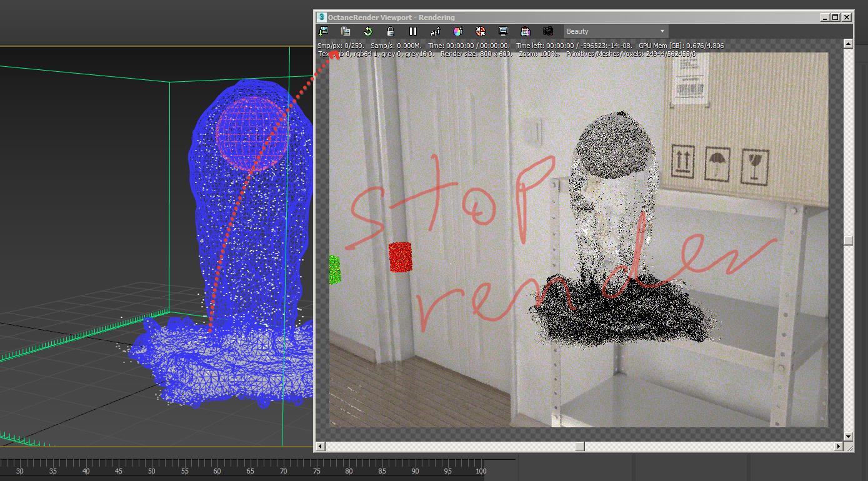868x481 pixels.
Task: Click the horizontal scrollbar thumb
Action: (580, 446)
